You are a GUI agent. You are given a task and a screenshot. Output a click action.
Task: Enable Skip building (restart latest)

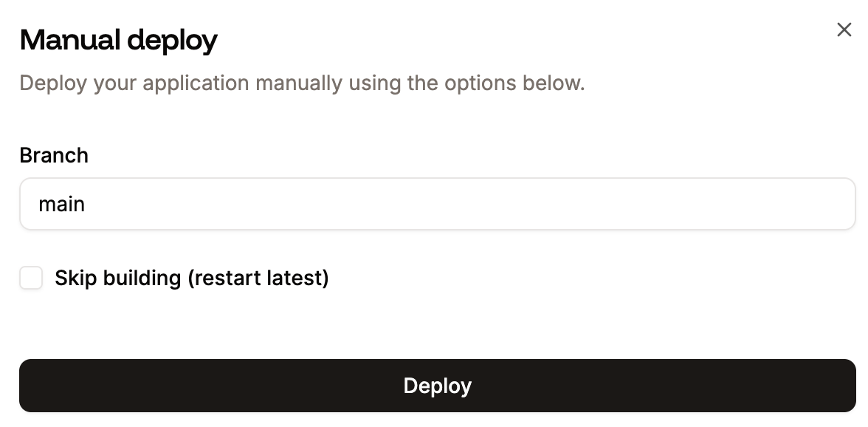(30, 278)
